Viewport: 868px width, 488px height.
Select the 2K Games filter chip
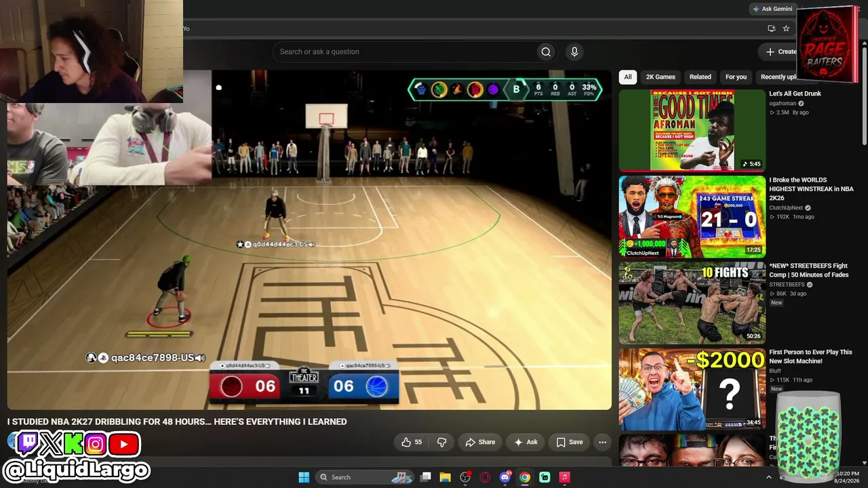660,77
